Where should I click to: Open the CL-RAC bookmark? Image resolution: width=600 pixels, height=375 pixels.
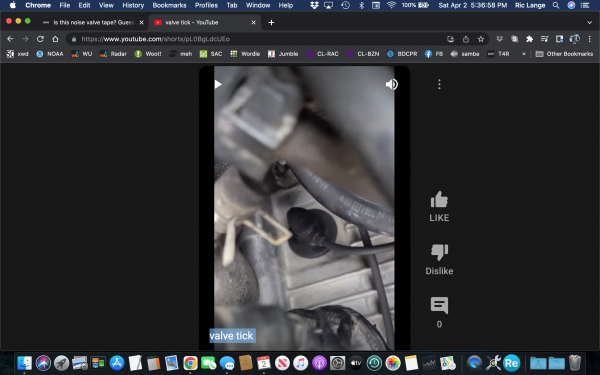[322, 54]
